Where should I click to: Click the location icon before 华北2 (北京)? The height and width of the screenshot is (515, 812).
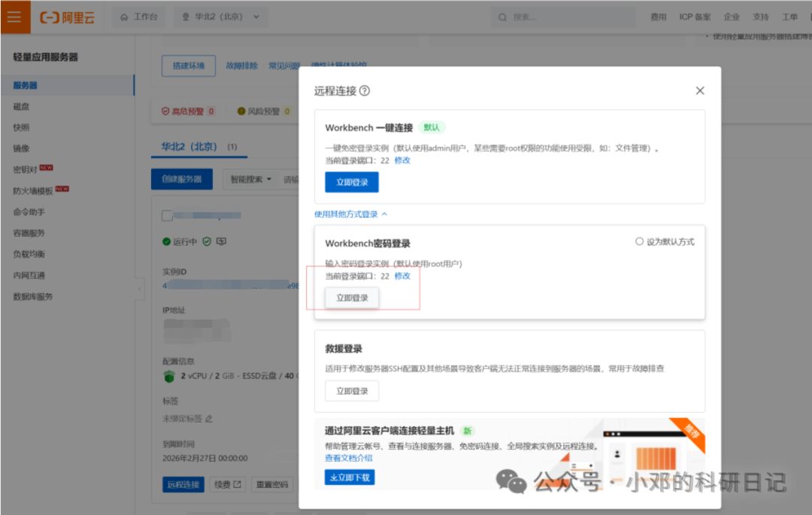(x=186, y=17)
